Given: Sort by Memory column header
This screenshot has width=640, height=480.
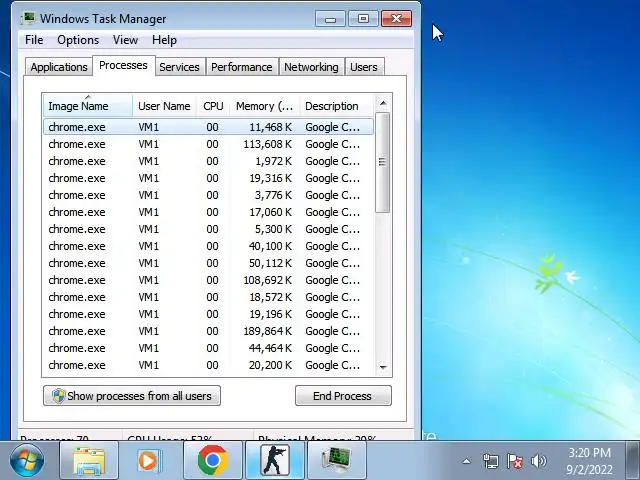Looking at the screenshot, I should 264,106.
